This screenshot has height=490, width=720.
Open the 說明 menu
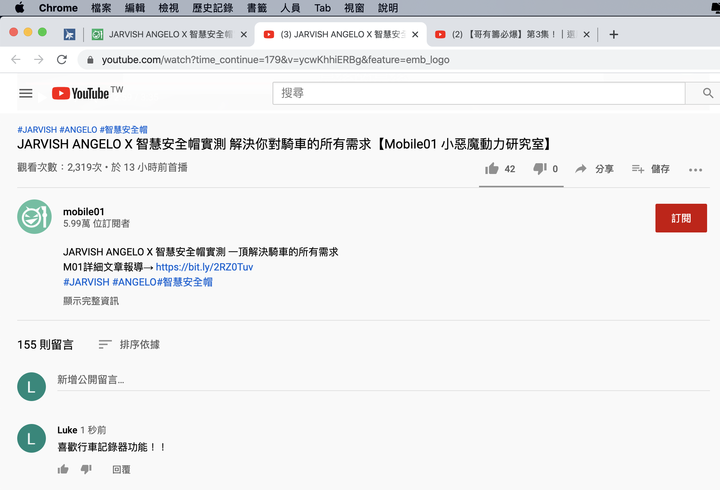click(x=388, y=8)
